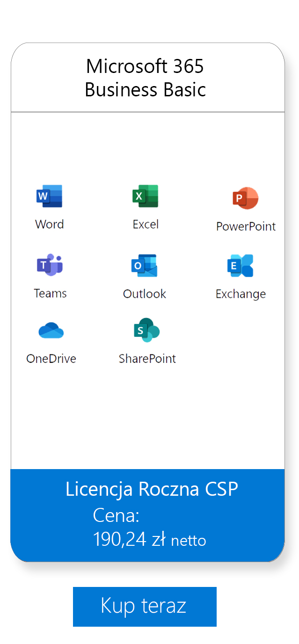
Task: Click the Word text label
Action: click(x=49, y=224)
